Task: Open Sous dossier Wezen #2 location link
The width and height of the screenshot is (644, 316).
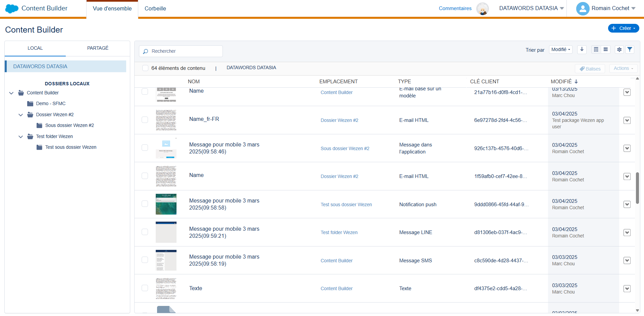Action: coord(345,148)
